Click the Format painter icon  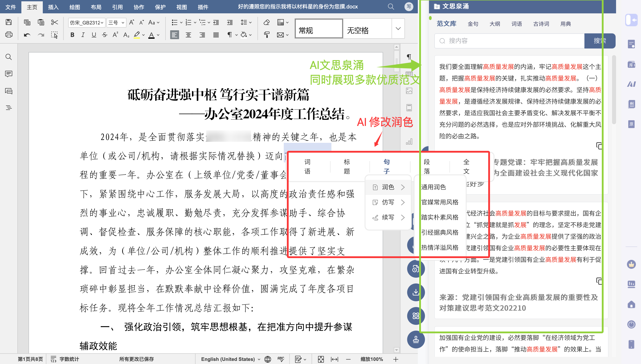[267, 35]
